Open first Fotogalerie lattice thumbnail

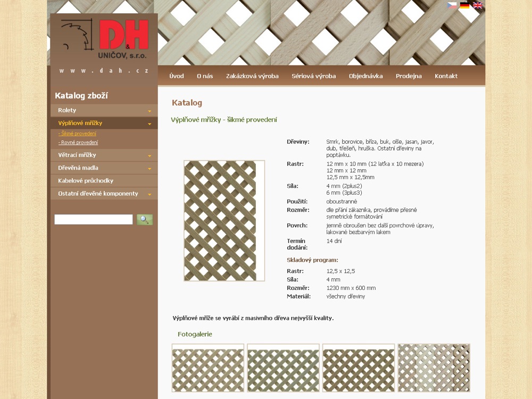click(208, 368)
